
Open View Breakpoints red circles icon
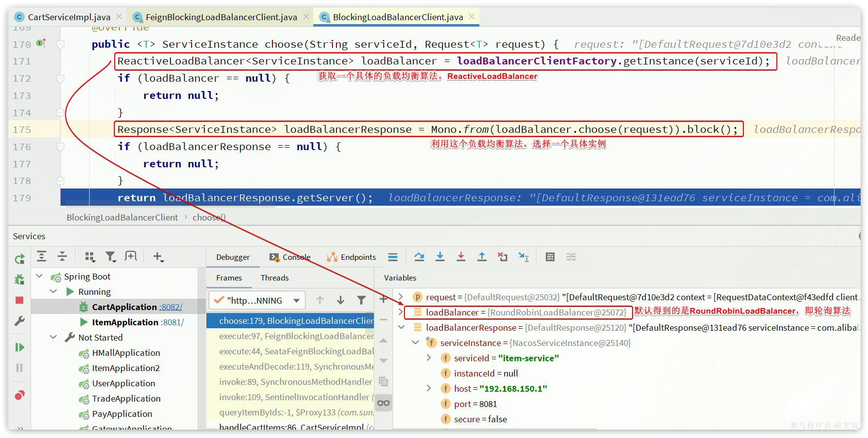coord(20,395)
